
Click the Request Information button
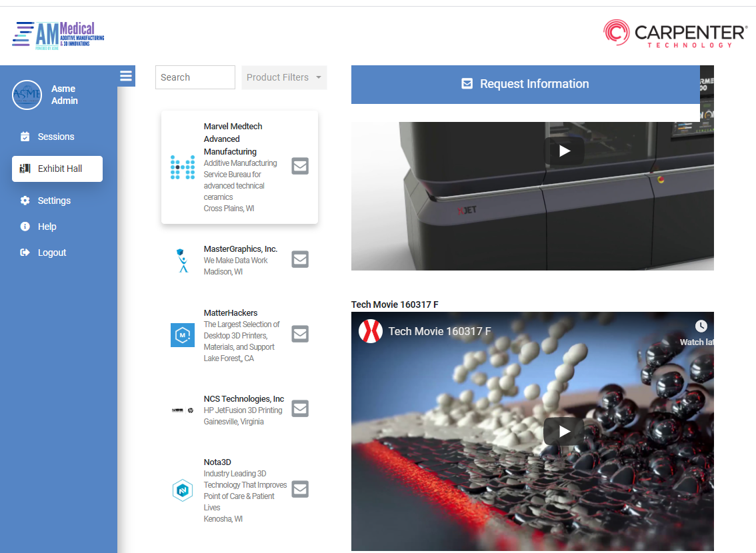[x=525, y=85]
